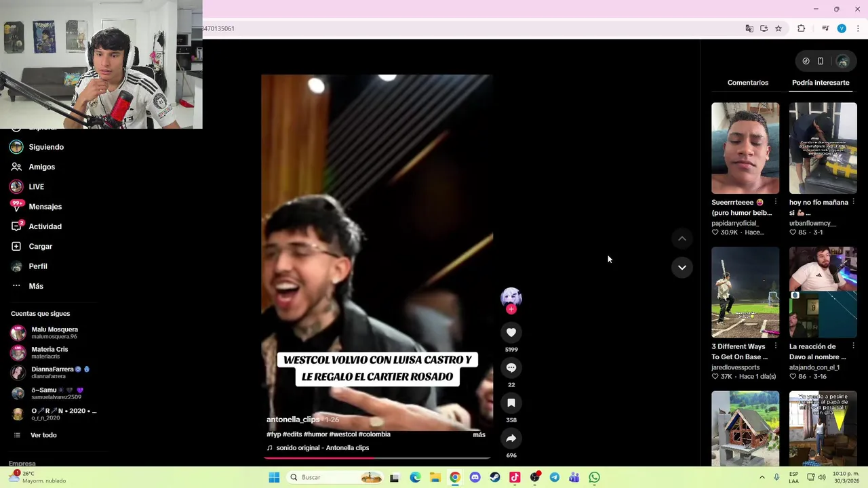This screenshot has height=488, width=868.
Task: Share video using the arrow icon
Action: (511, 438)
